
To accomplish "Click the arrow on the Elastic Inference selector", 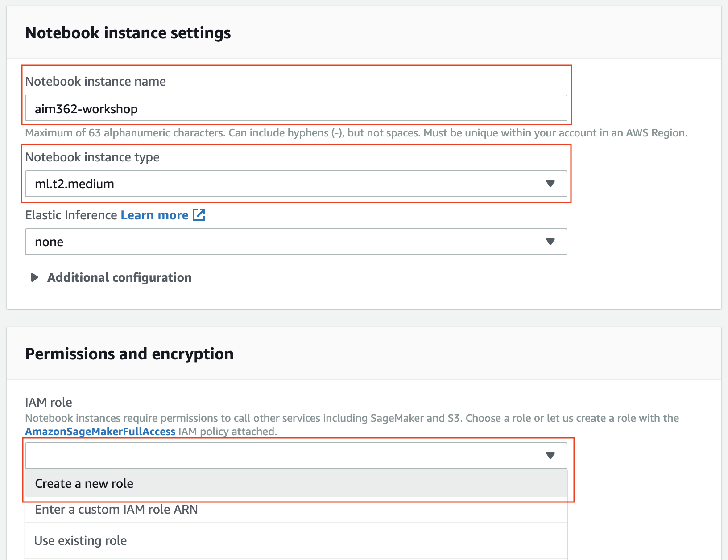I will [x=550, y=242].
